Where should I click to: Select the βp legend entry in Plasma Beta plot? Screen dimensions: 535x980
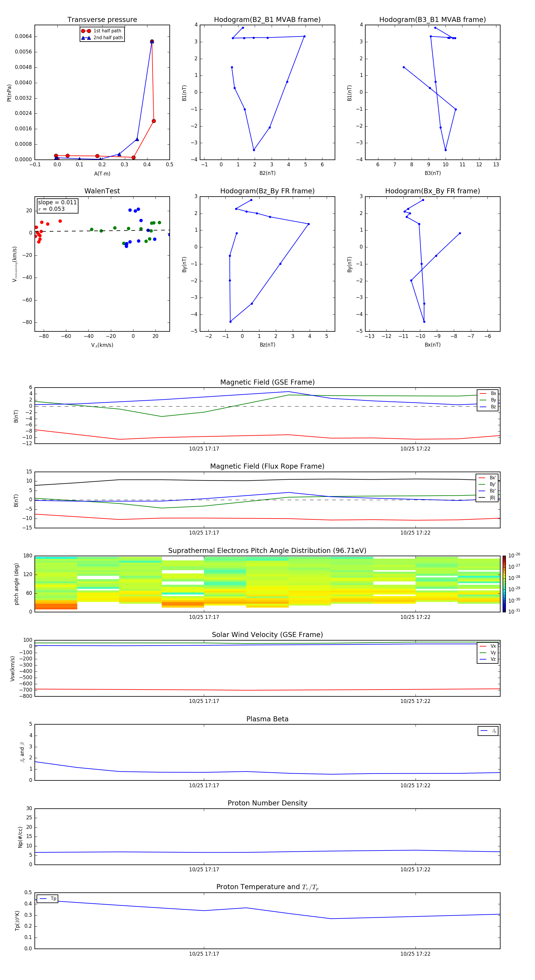coord(488,731)
